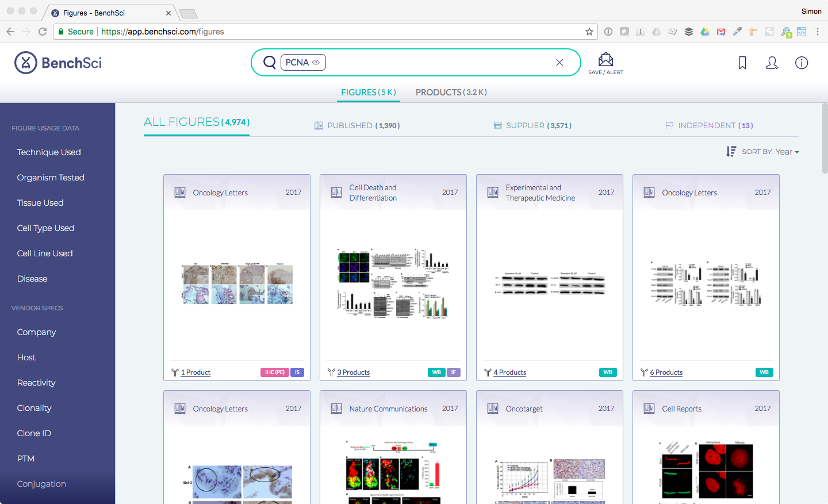Open the Gmail extension icon
The image size is (828, 504).
721,32
